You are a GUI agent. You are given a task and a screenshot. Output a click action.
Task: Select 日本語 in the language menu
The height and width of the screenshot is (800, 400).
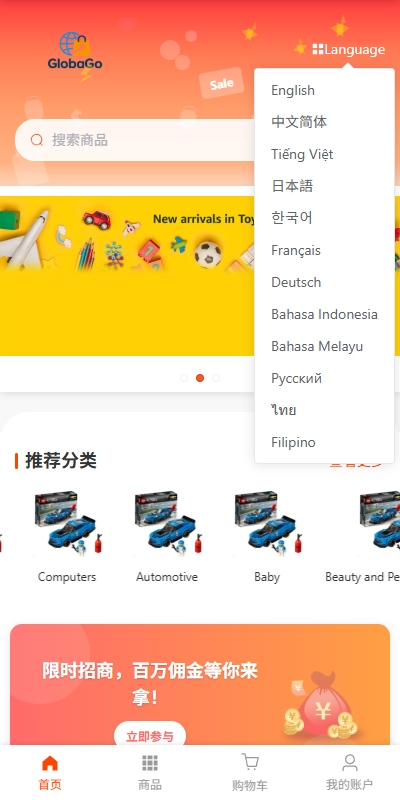292,186
